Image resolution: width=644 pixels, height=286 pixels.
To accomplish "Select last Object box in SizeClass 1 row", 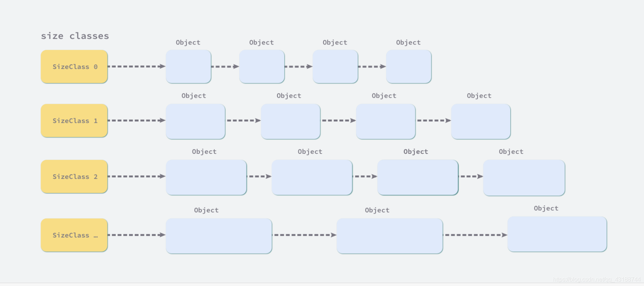I will (481, 122).
